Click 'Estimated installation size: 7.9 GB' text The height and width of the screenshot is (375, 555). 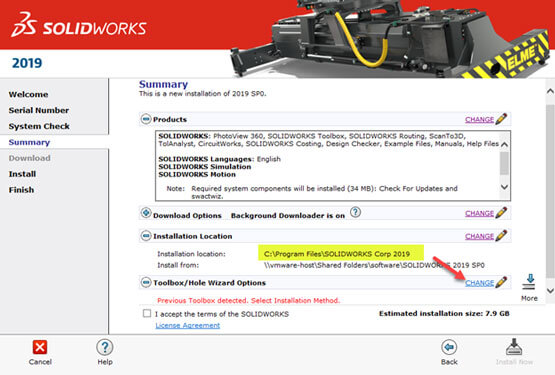pyautogui.click(x=444, y=313)
